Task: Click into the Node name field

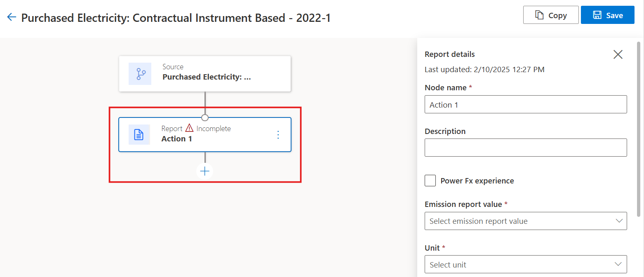Action: [x=525, y=105]
